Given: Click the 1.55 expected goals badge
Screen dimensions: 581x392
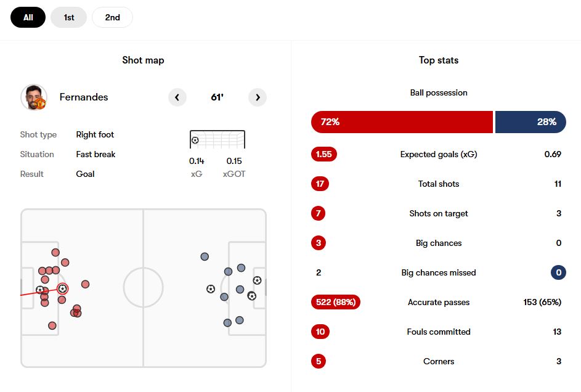Looking at the screenshot, I should (x=324, y=154).
